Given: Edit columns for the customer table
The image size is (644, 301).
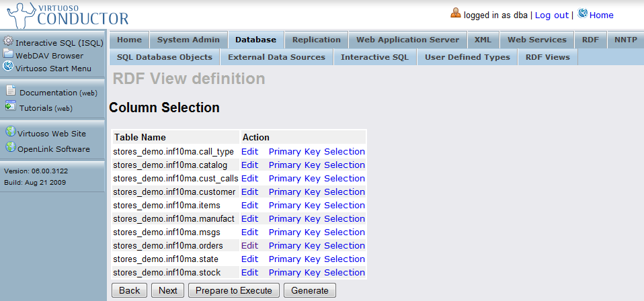Looking at the screenshot, I should tap(249, 191).
